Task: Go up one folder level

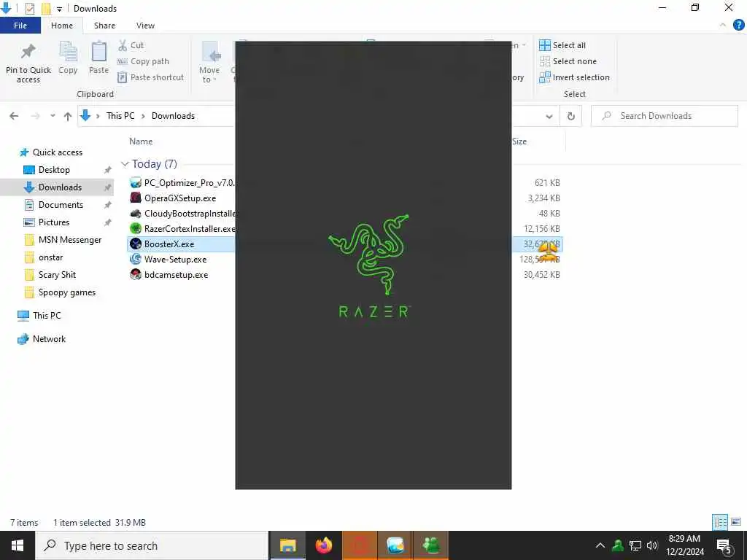Action: pyautogui.click(x=68, y=116)
